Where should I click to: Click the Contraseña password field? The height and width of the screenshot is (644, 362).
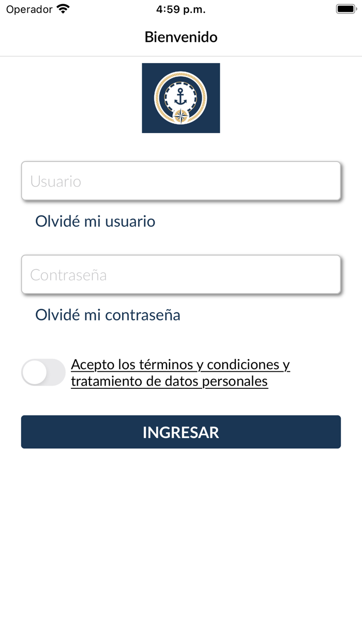point(180,274)
